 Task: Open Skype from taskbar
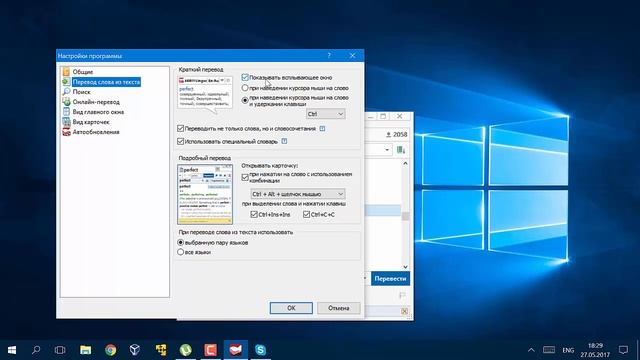click(260, 350)
